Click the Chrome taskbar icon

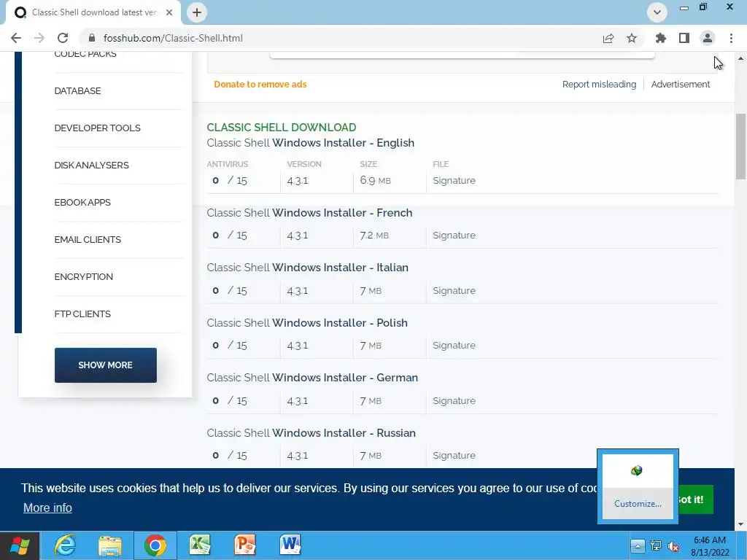point(155,545)
